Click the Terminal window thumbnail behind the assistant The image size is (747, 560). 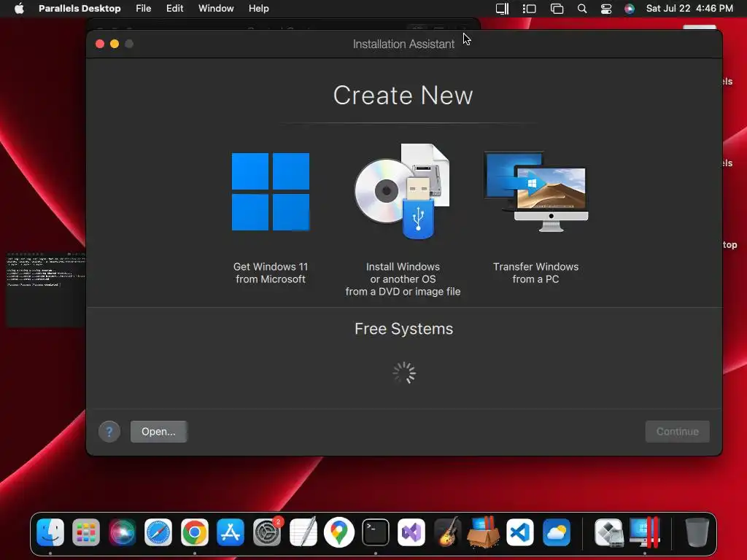click(x=46, y=289)
